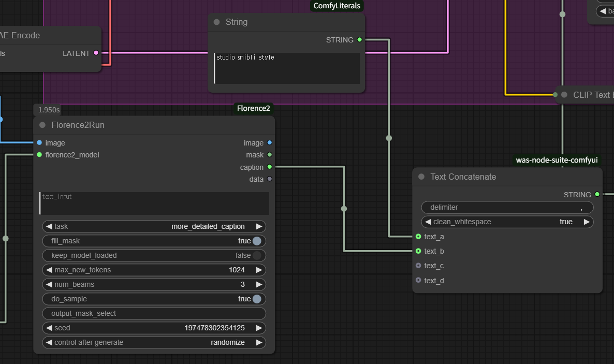614x364 pixels.
Task: Select previous task option with left arrow
Action: pyautogui.click(x=49, y=226)
